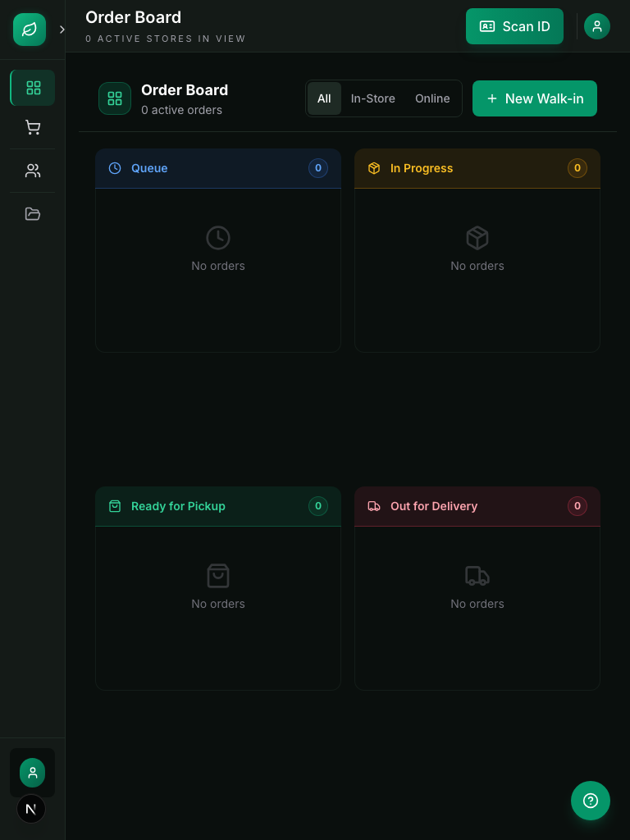Open the folder icon in sidebar

tap(33, 214)
